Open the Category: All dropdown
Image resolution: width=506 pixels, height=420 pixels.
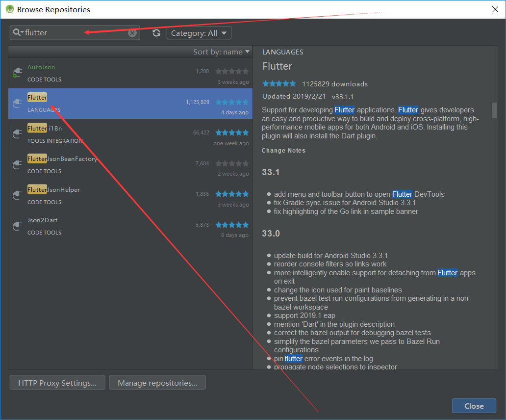point(199,33)
